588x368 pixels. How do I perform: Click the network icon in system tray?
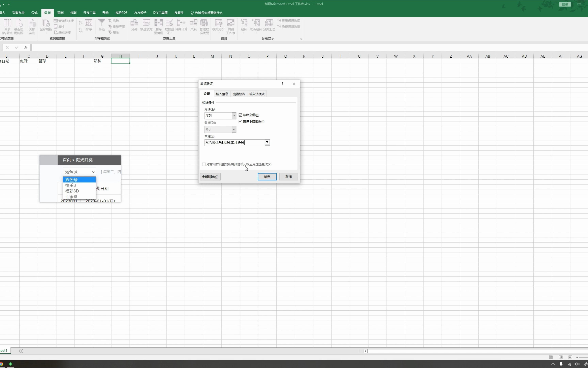click(x=569, y=364)
